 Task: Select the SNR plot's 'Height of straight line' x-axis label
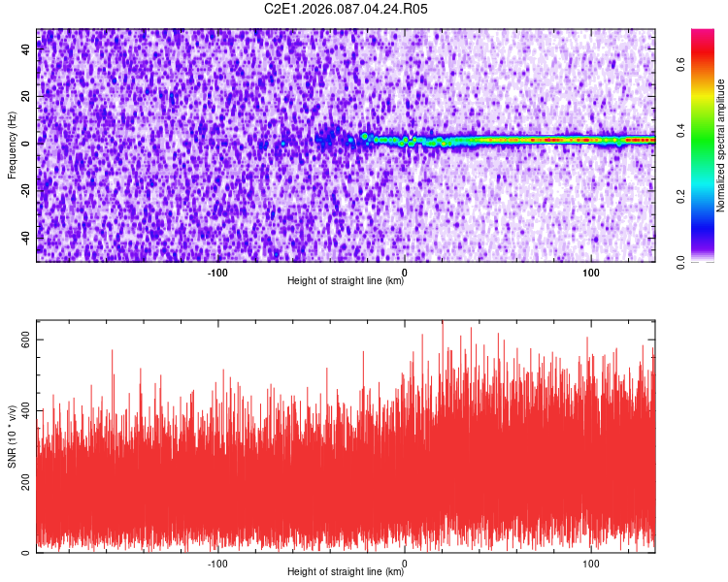[346, 571]
